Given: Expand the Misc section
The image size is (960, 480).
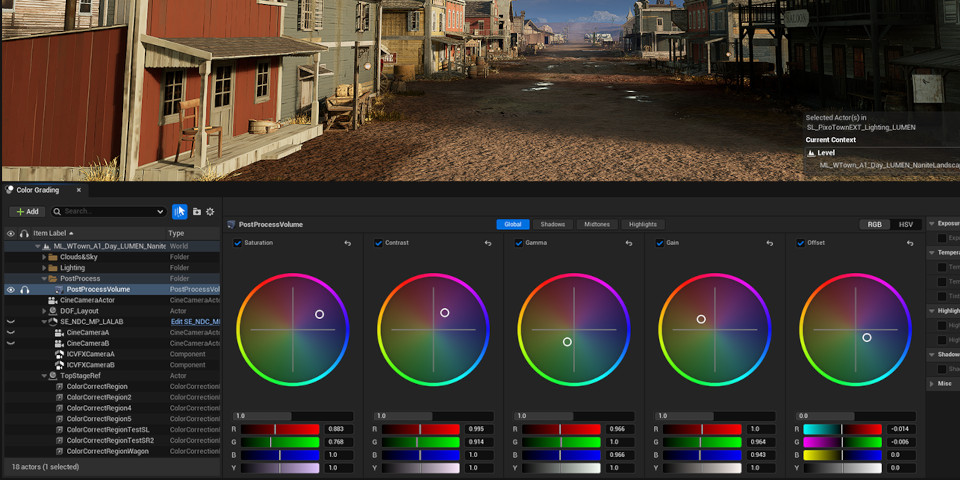Looking at the screenshot, I should [x=933, y=384].
